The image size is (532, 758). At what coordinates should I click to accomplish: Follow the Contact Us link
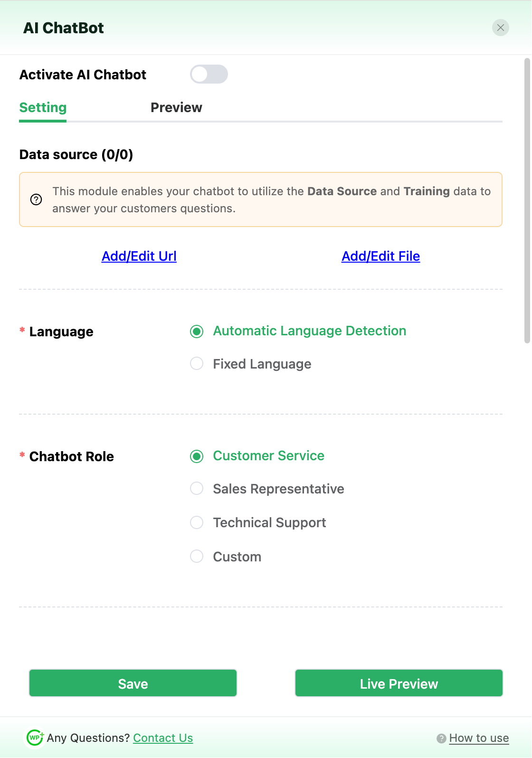163,738
